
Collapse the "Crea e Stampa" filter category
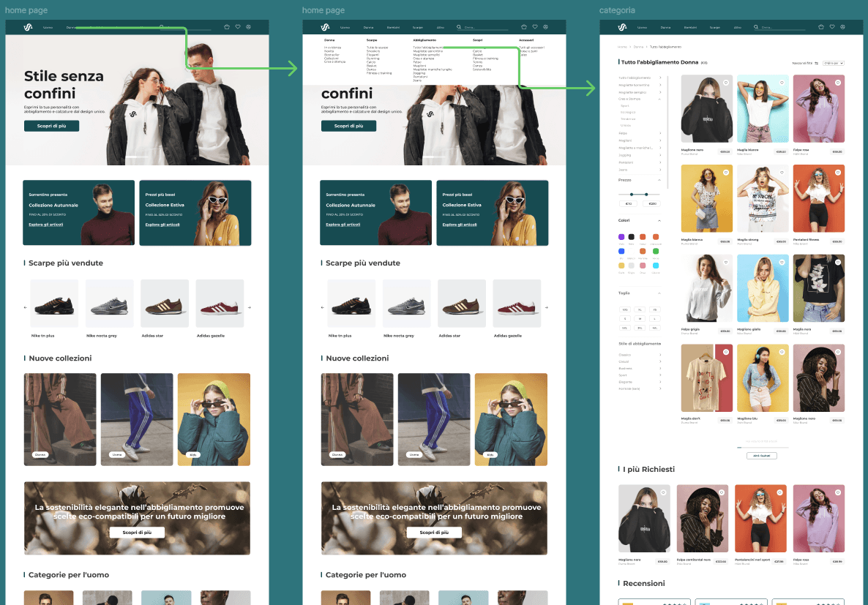pos(659,99)
